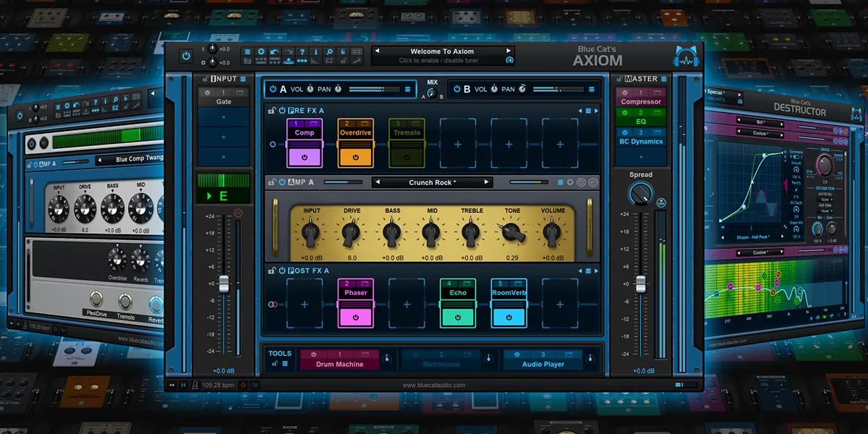Open the Audio Player tool
The image size is (868, 434).
(x=542, y=363)
